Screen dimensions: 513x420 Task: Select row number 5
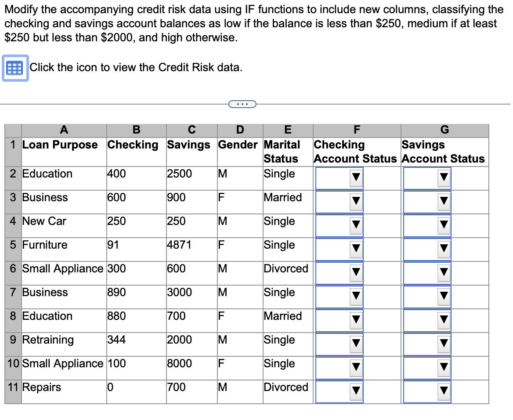coord(12,245)
